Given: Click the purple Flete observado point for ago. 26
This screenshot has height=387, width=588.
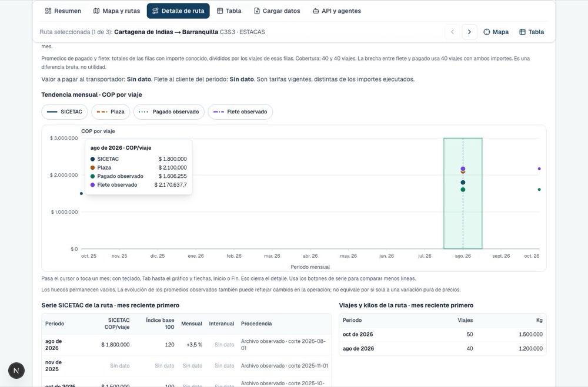Looking at the screenshot, I should pos(463,169).
